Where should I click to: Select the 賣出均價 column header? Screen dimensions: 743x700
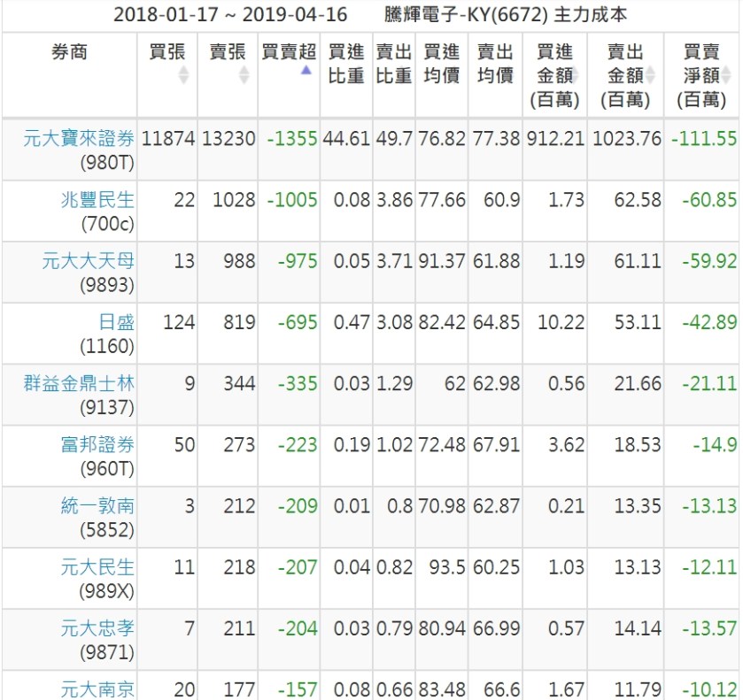(x=495, y=65)
